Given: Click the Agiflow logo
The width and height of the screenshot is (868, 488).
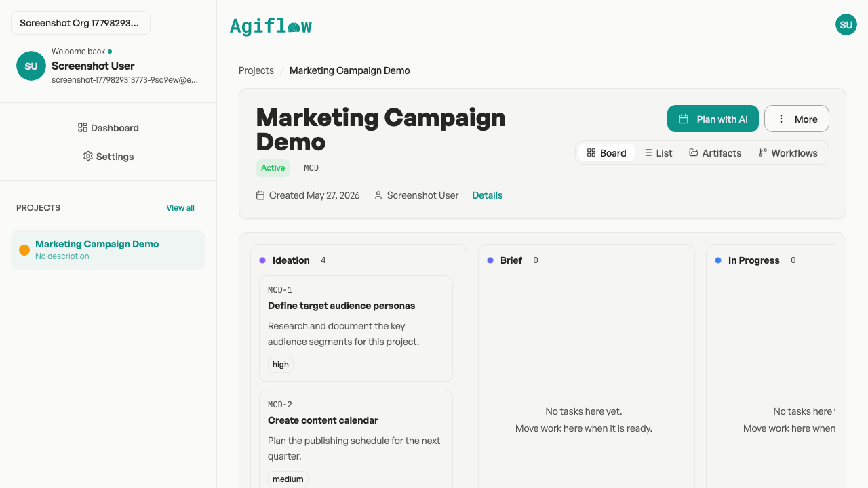Looking at the screenshot, I should pyautogui.click(x=271, y=26).
